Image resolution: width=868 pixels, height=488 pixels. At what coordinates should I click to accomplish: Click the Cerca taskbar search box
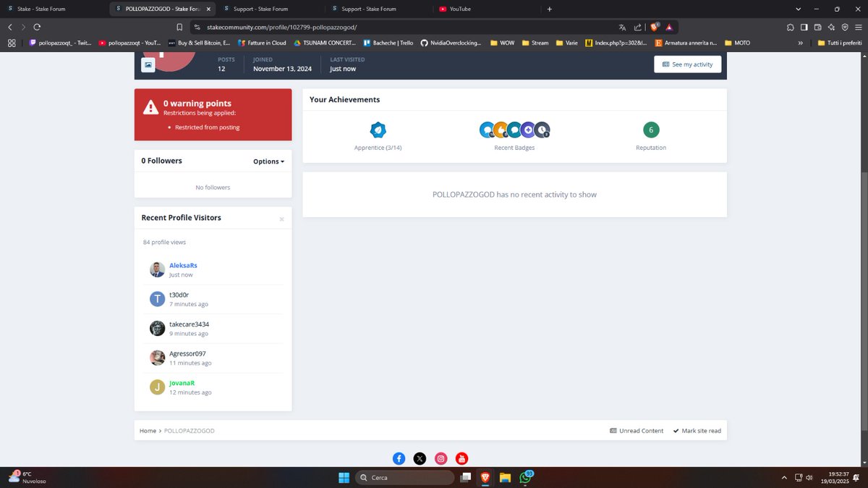tap(405, 478)
